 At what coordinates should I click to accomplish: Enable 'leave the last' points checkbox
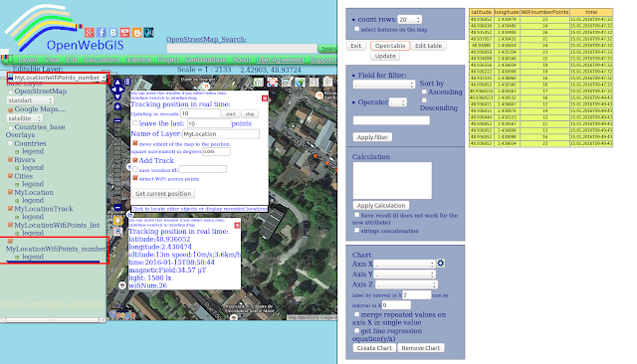[135, 123]
